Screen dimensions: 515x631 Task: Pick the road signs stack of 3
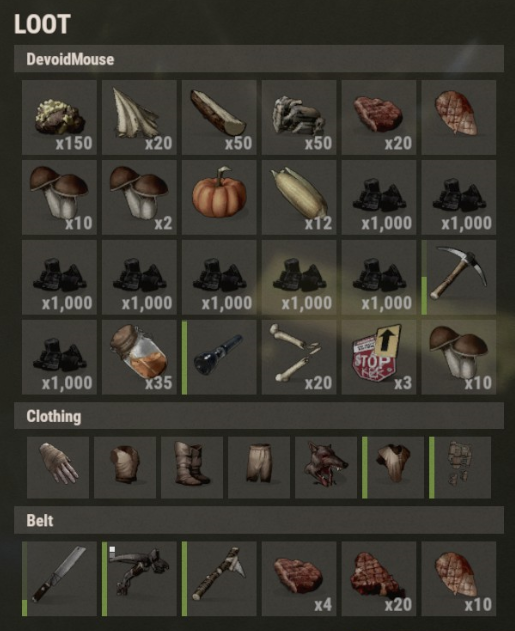tap(379, 357)
